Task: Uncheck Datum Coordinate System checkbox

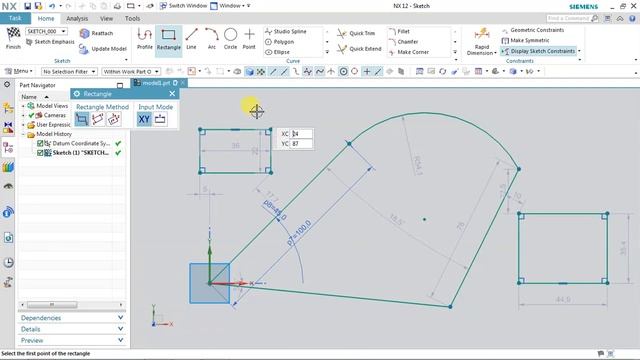Action: [40, 143]
